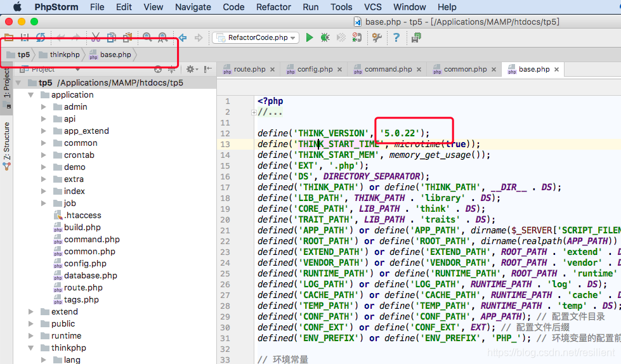621x364 pixels.
Task: Open the RefactorCode.php run configuration dropdown
Action: (x=256, y=37)
